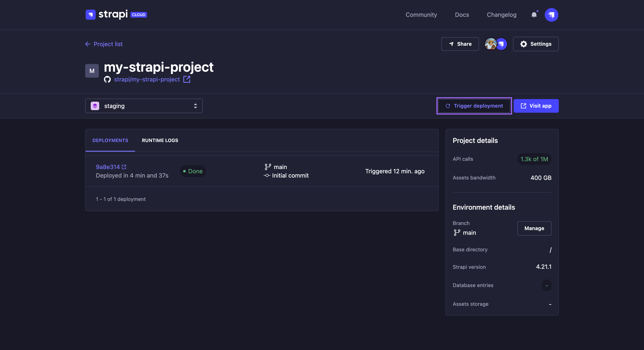Click the Visit app button
The height and width of the screenshot is (350, 644).
click(536, 106)
